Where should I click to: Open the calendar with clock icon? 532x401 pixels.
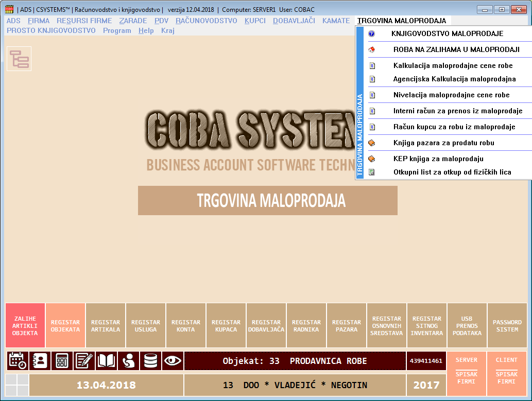(18, 361)
